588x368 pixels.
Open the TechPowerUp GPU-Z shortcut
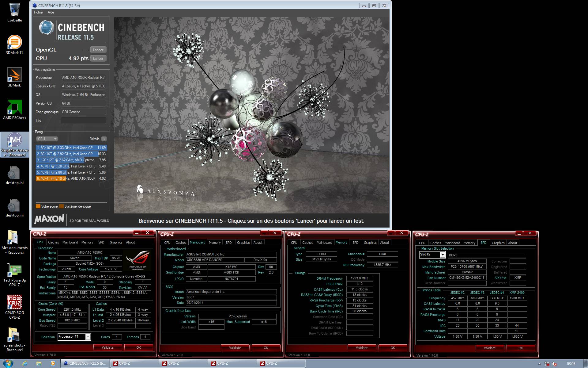coord(14,275)
